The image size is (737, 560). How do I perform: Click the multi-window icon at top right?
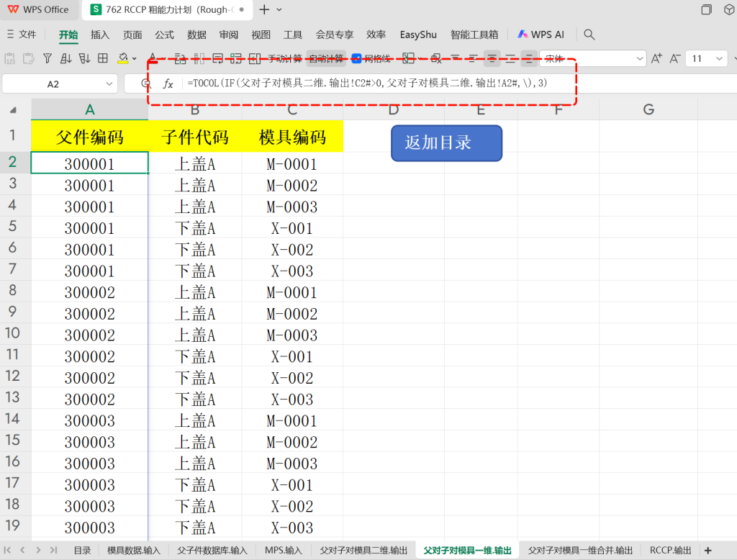(x=706, y=9)
